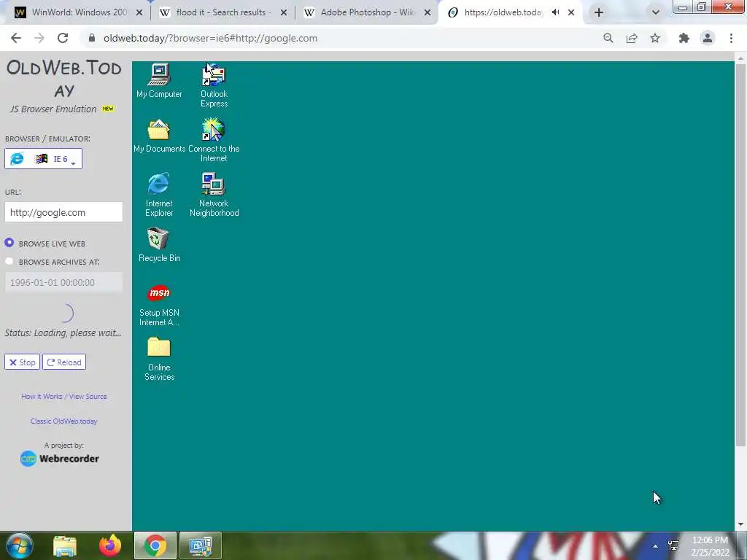Open the IE 6 browser/emulator dropdown

tap(43, 158)
